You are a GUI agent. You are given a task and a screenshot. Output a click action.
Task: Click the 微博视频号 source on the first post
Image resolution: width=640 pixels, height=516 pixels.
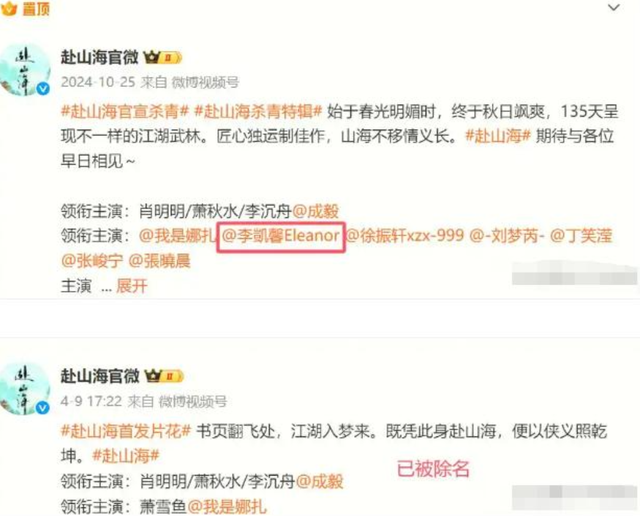(x=205, y=82)
